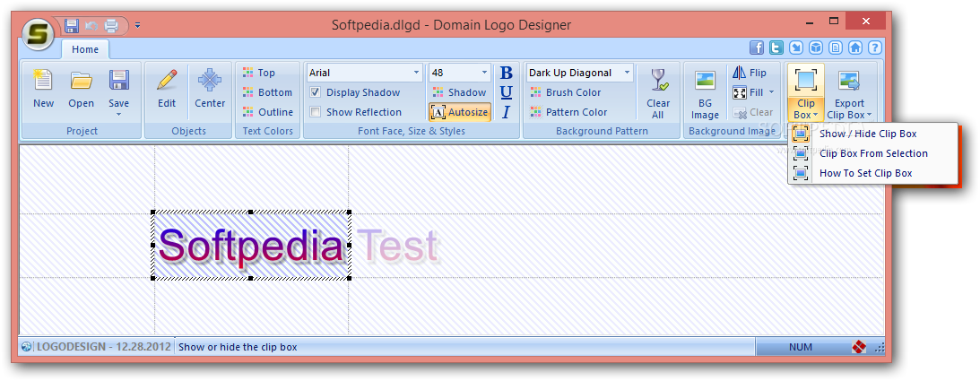Pick the background Brush Color
Screen dimensions: 980x381
566,92
